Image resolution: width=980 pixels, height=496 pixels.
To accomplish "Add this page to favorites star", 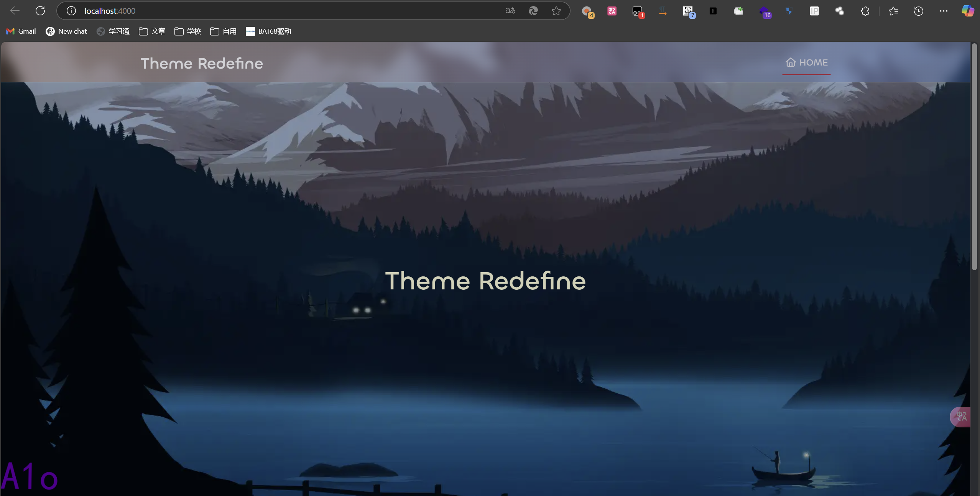I will point(556,11).
